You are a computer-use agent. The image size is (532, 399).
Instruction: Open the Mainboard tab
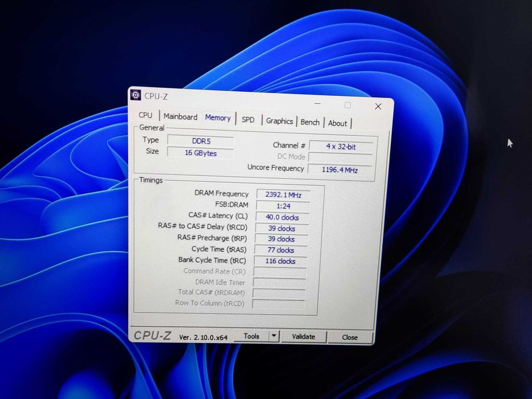pos(180,117)
